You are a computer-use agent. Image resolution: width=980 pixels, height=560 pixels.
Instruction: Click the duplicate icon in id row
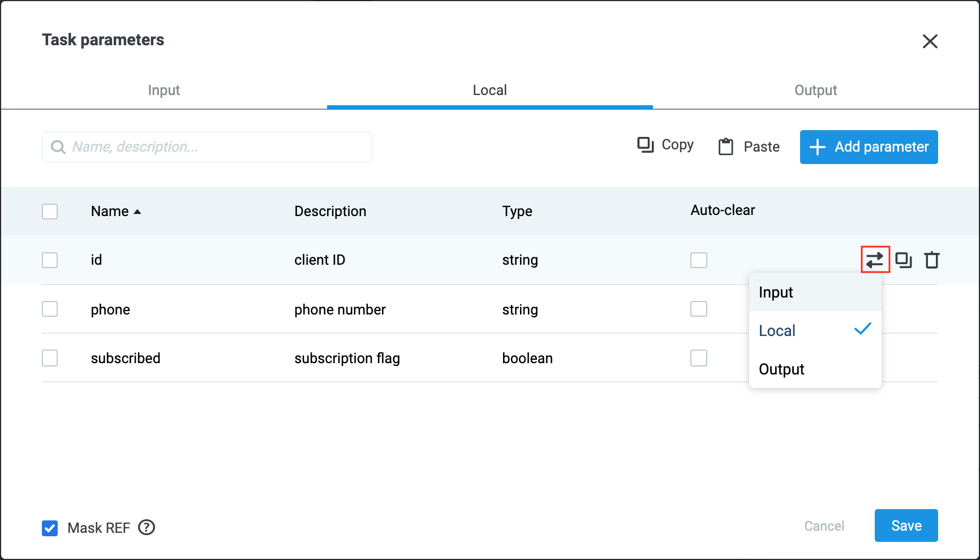(x=904, y=260)
